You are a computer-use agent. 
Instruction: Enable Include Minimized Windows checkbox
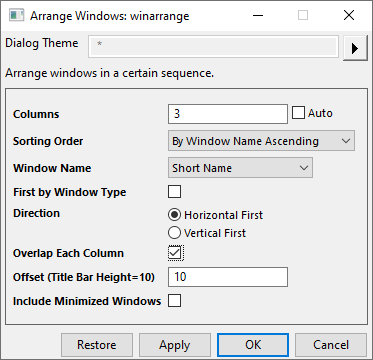click(175, 301)
